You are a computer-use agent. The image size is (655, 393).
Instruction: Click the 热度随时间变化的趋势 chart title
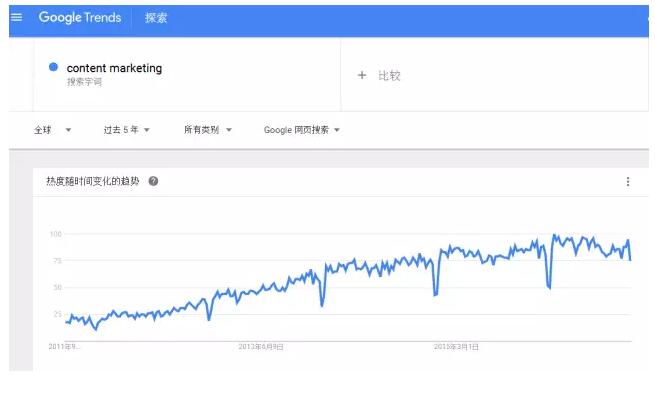tap(92, 181)
